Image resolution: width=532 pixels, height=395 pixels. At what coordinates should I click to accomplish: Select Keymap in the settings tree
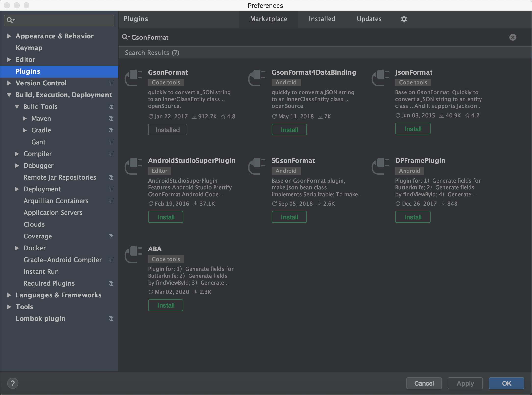29,48
